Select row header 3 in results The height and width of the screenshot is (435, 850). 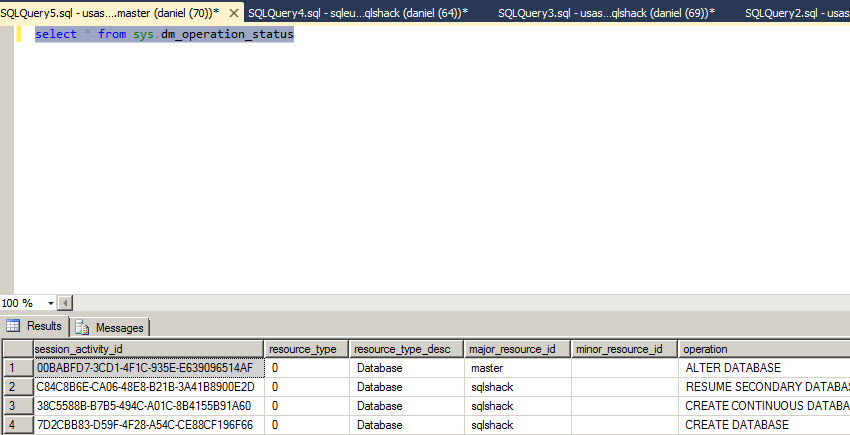click(x=17, y=406)
